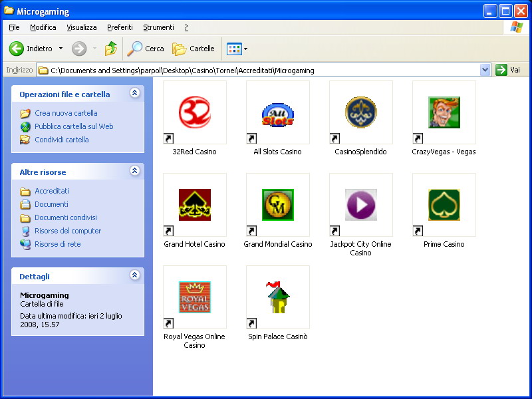532x399 pixels.
Task: Select the CasinoSplendido shortcut icon
Action: [361, 112]
